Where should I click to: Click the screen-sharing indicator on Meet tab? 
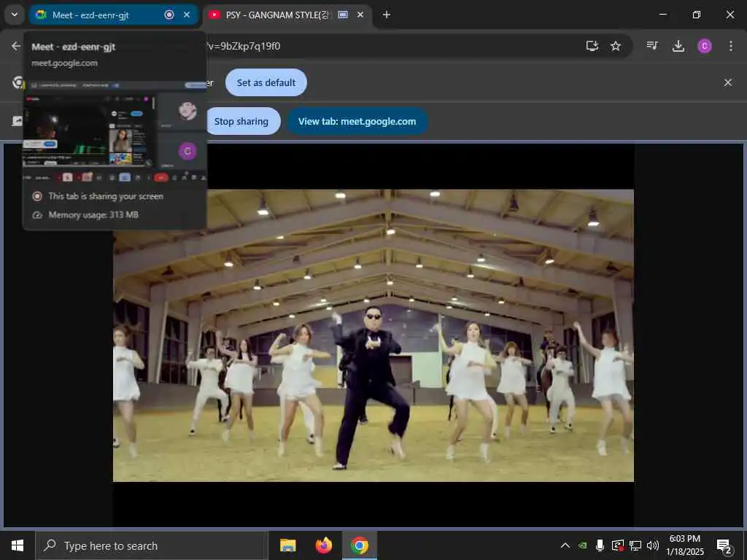pyautogui.click(x=169, y=15)
